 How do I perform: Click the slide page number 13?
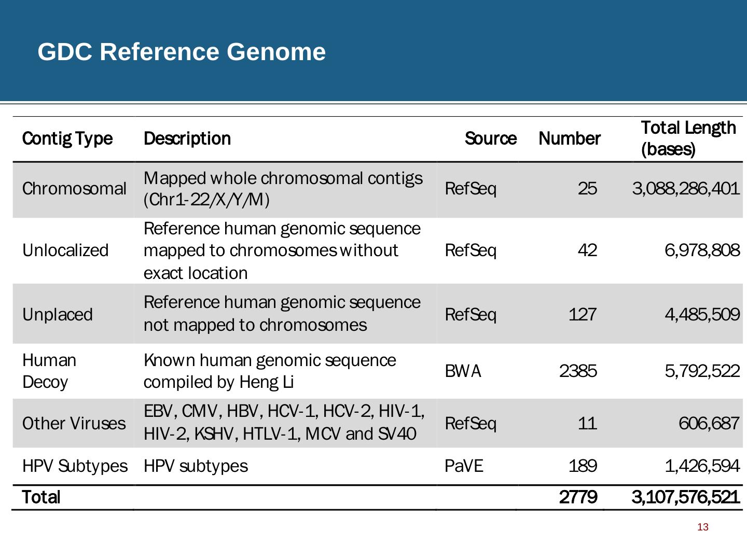point(703,527)
